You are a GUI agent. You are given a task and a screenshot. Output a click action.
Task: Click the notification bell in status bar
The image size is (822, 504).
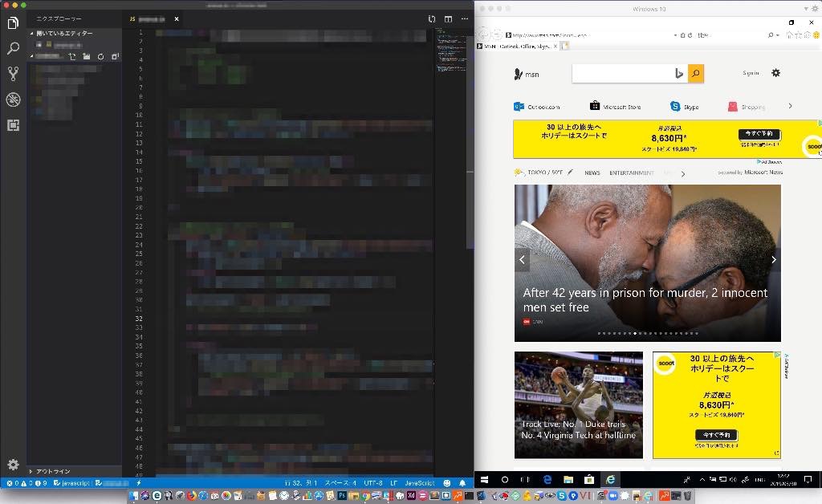[x=462, y=483]
